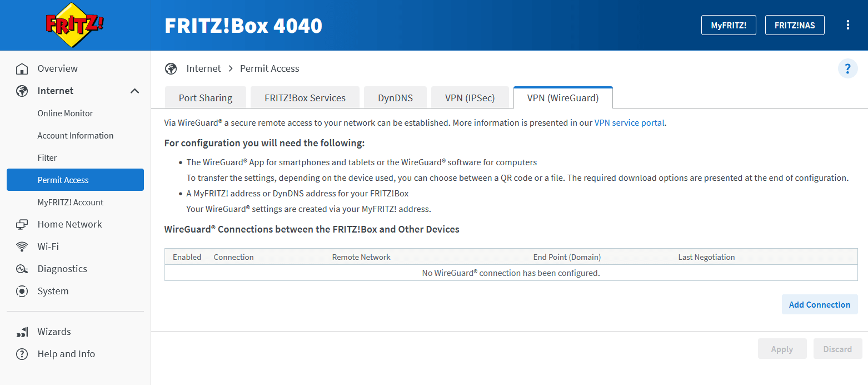Viewport: 868px width, 385px height.
Task: Click the Internet globe icon in sidebar
Action: pyautogui.click(x=22, y=91)
